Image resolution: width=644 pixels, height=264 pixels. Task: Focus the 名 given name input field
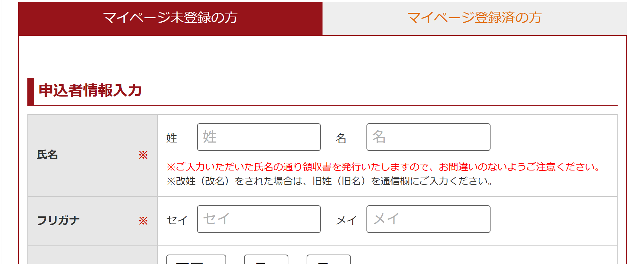point(428,137)
